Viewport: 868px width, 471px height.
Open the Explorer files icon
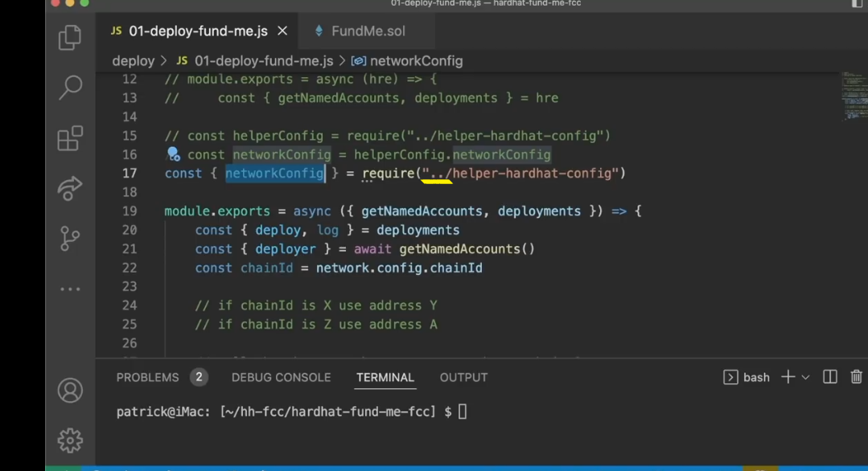(70, 38)
